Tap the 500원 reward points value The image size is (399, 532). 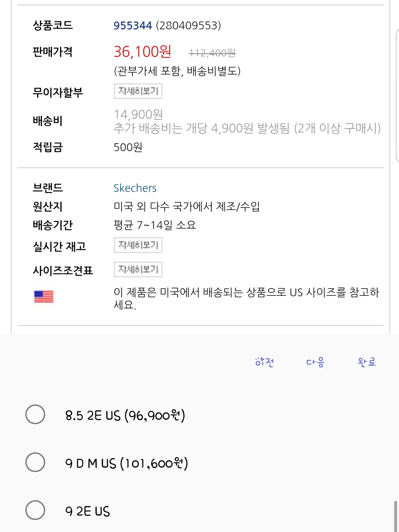128,147
